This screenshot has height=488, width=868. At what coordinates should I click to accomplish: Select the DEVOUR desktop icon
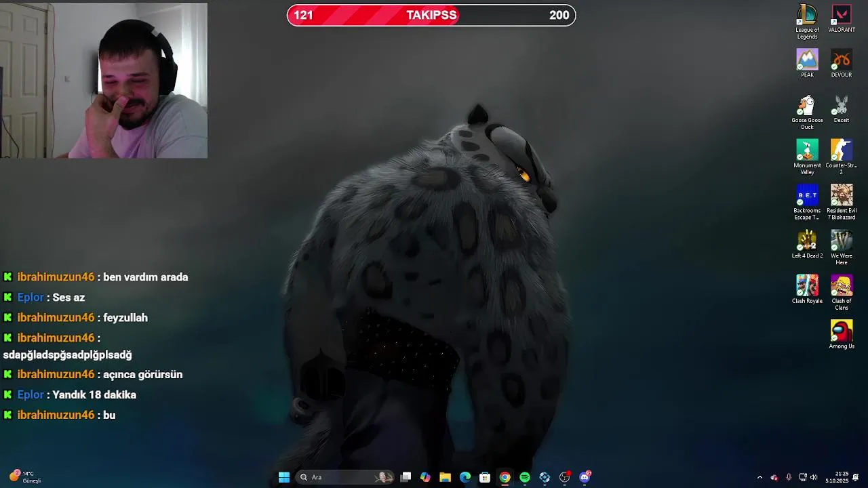coord(842,64)
